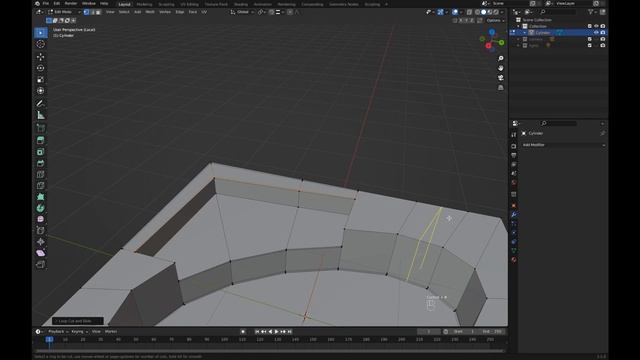The width and height of the screenshot is (640, 360).
Task: Open the pivot point dropdown
Action: point(261,12)
